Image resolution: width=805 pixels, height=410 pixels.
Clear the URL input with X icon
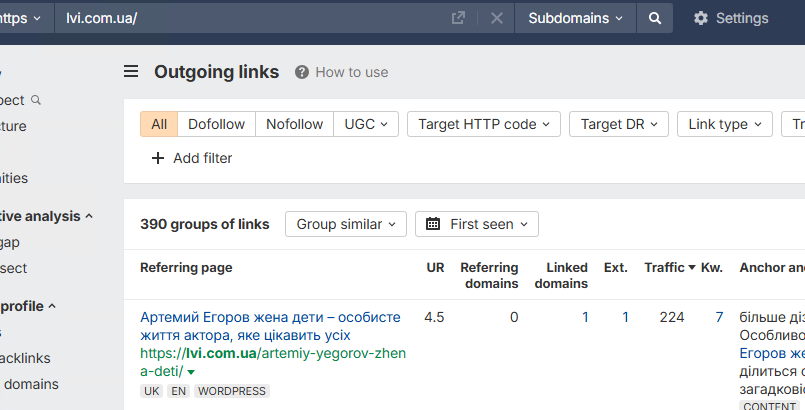pyautogui.click(x=497, y=18)
